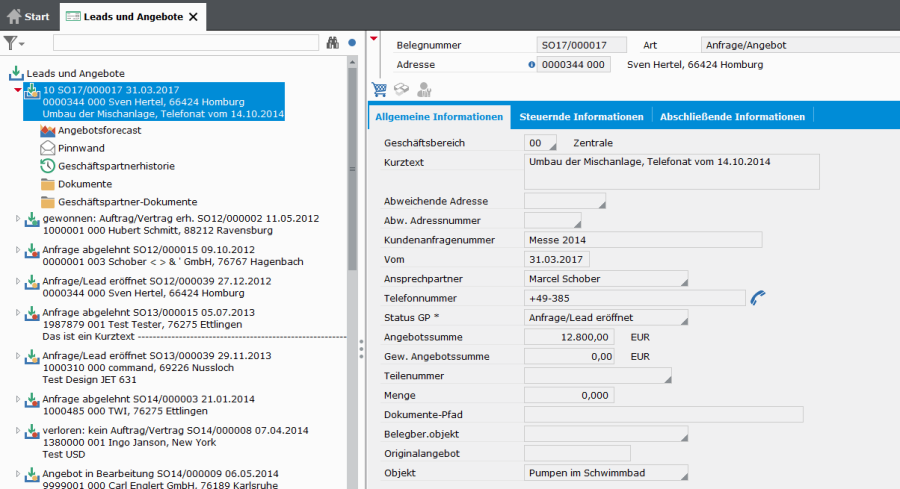Click the Vom date field 31.03.2017

tap(556, 259)
